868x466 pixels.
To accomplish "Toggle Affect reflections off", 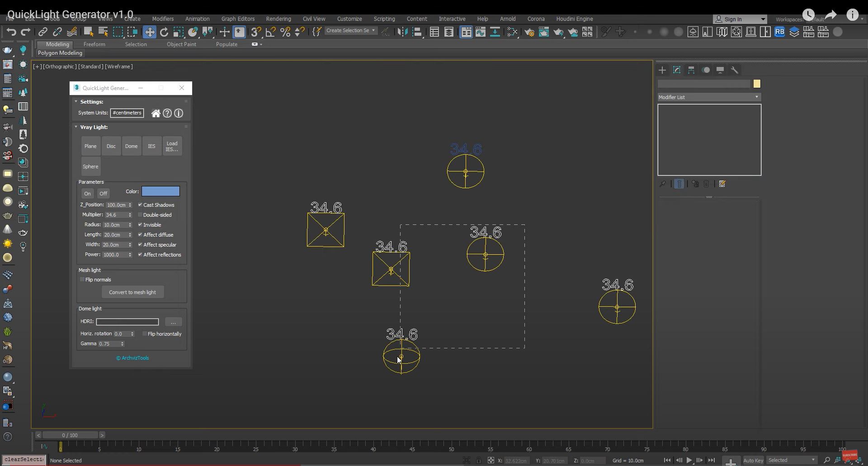I will click(140, 255).
